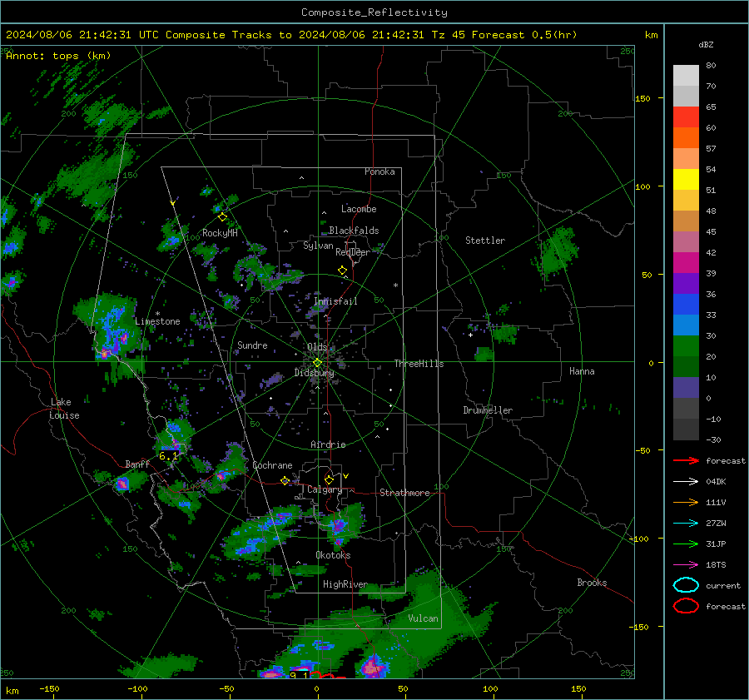Click yellow diamond marker below RedDeer
749x700 pixels.
[342, 271]
